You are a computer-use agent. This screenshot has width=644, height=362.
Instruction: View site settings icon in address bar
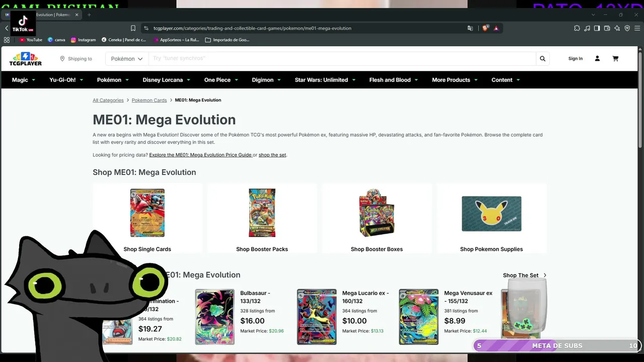point(146,28)
